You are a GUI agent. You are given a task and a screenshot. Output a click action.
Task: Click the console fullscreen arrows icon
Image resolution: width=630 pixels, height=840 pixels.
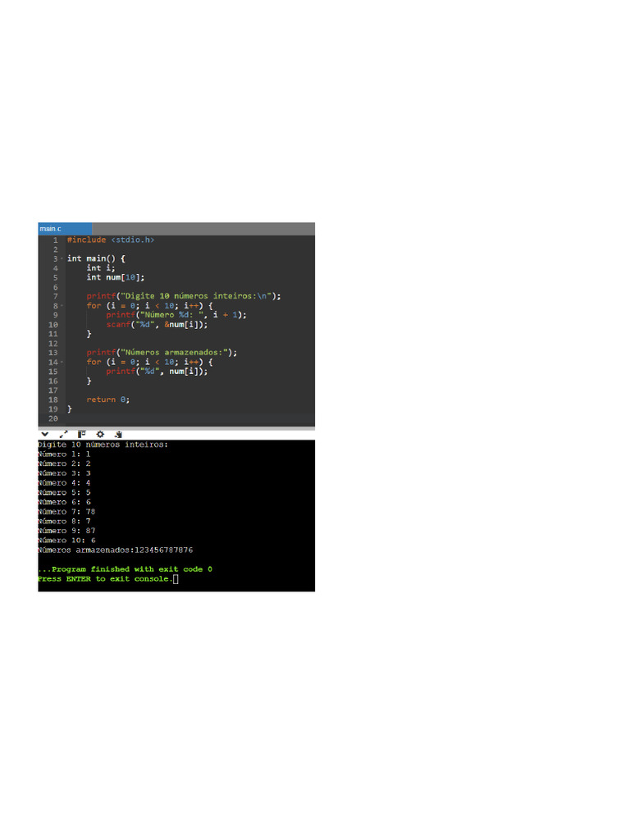64,435
